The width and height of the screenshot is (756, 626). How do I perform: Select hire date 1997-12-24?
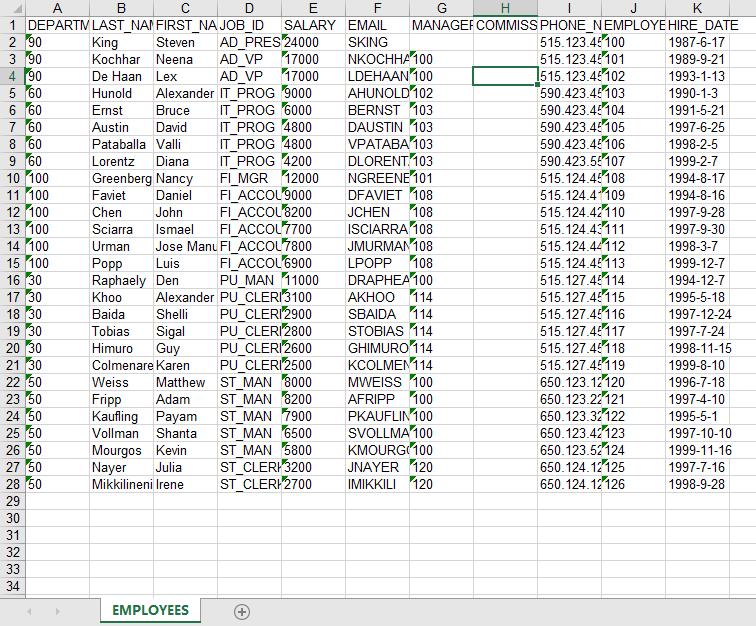click(697, 314)
